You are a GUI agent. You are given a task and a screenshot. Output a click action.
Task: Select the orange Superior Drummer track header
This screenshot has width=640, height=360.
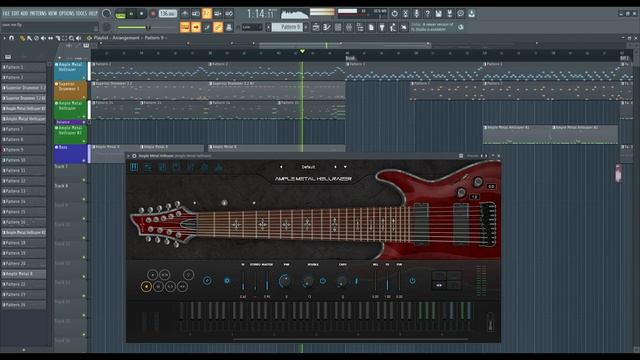pyautogui.click(x=71, y=91)
